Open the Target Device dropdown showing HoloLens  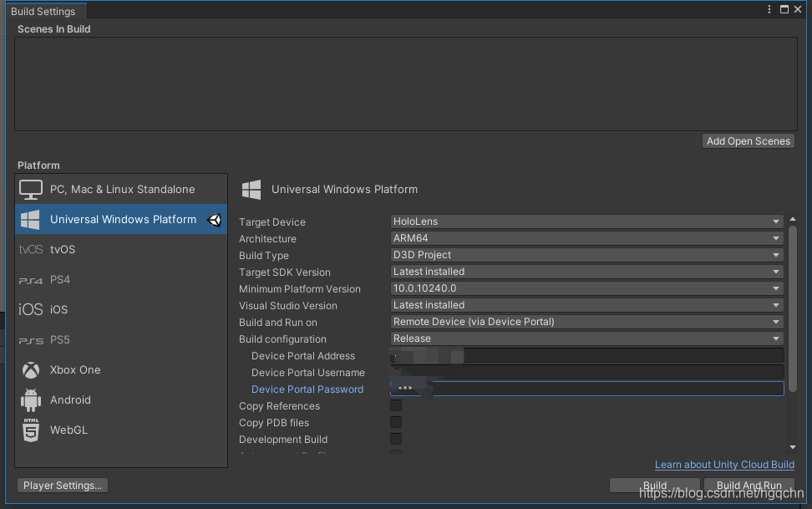click(x=586, y=221)
